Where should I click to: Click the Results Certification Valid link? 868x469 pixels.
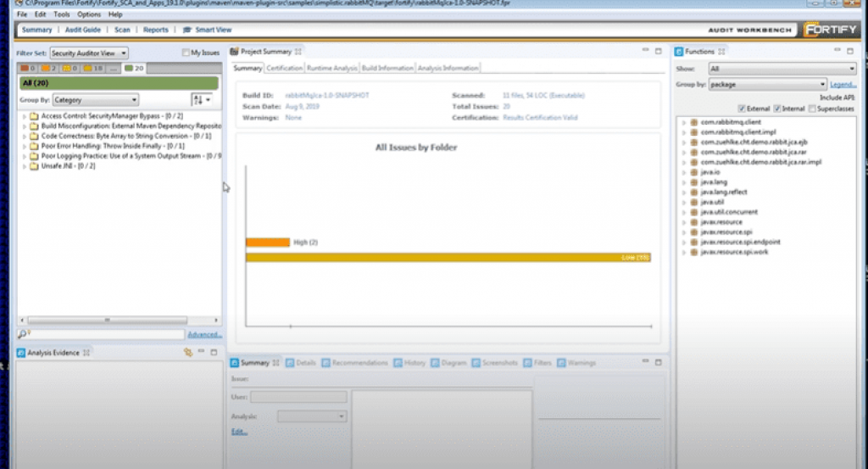click(540, 117)
